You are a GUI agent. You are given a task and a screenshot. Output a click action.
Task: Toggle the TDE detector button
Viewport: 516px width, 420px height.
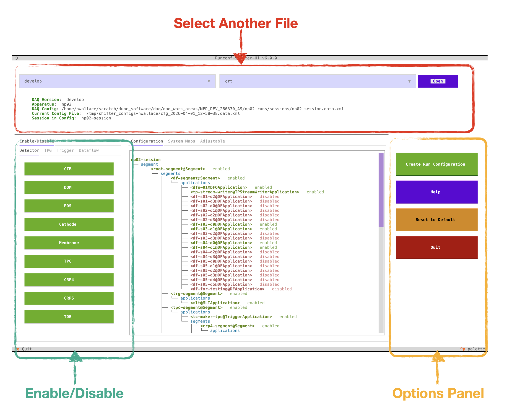[69, 317]
